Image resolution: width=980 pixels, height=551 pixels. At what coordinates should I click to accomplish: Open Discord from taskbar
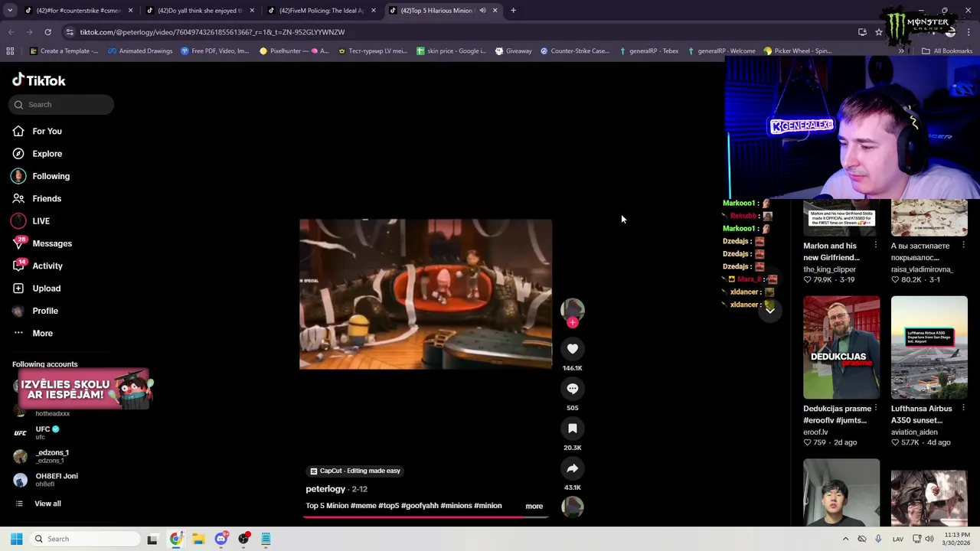pos(221,539)
